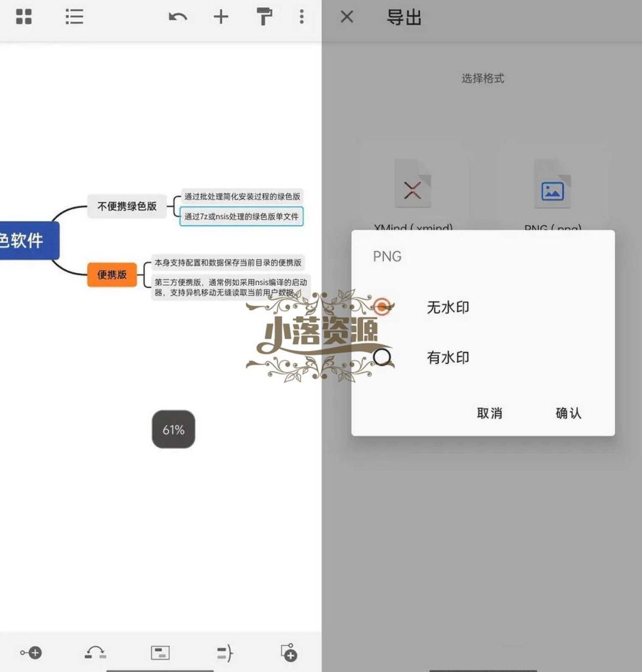Choose the 无水印 radio option

(x=382, y=307)
